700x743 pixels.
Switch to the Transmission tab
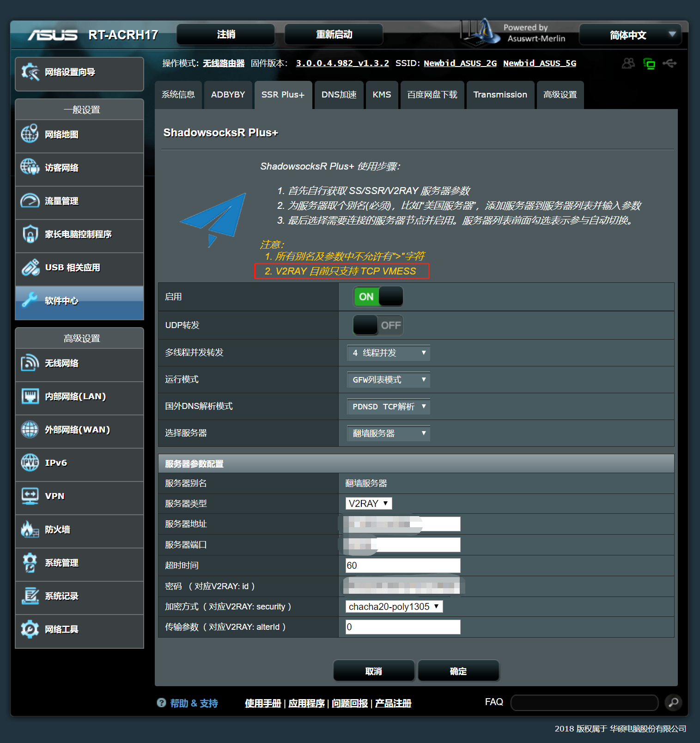coord(500,95)
